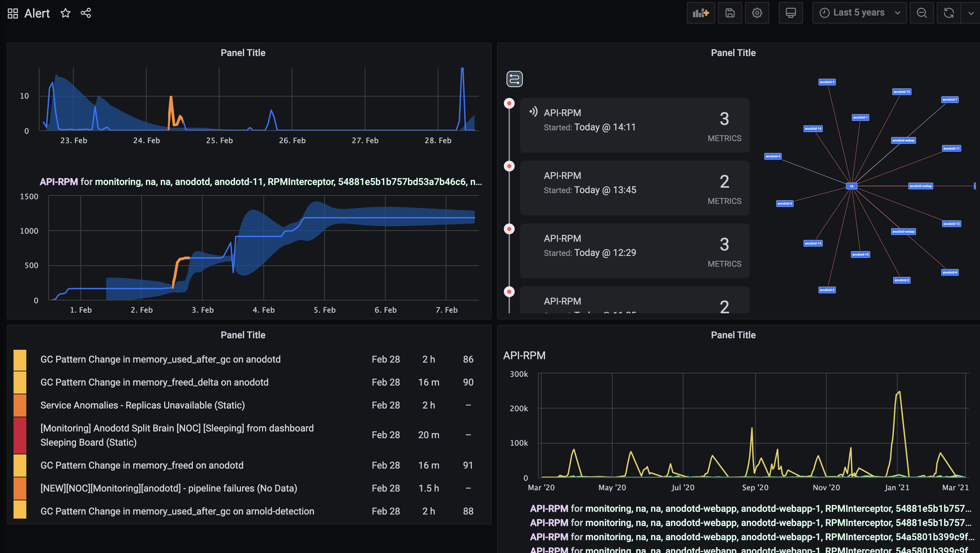This screenshot has width=980, height=553.
Task: Click the route icon in the timeline panel
Action: [x=514, y=79]
